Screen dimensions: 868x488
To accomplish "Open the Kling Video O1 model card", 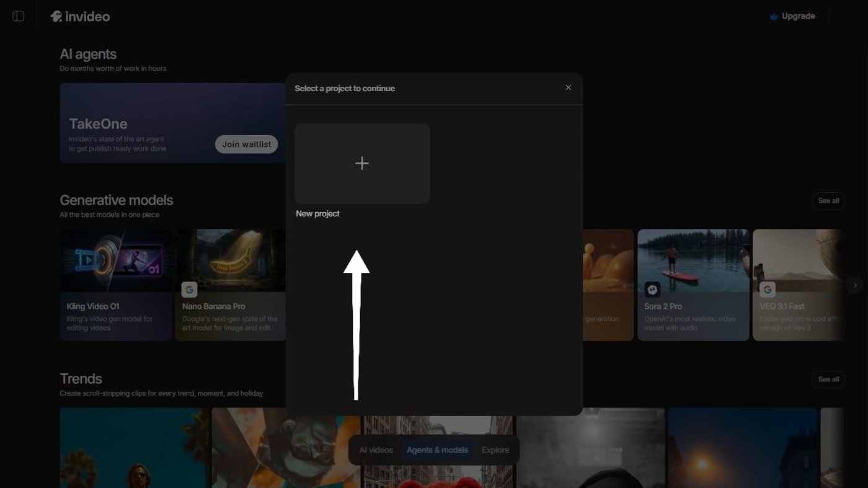I will tap(116, 285).
